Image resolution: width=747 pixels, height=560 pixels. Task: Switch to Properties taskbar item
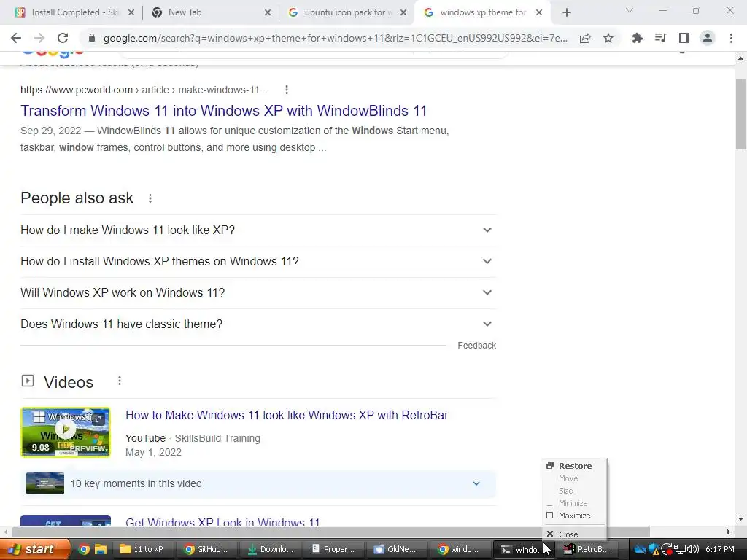coord(333,549)
